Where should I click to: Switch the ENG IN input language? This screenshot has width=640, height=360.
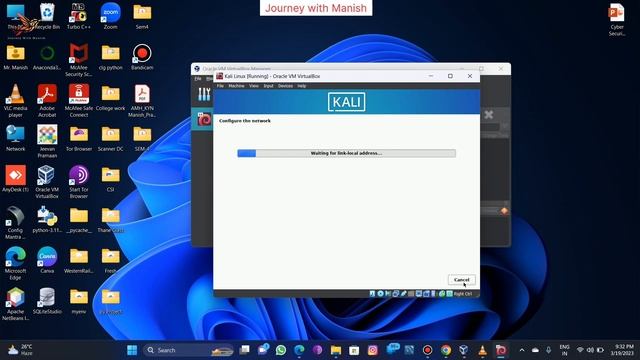pyautogui.click(x=564, y=350)
